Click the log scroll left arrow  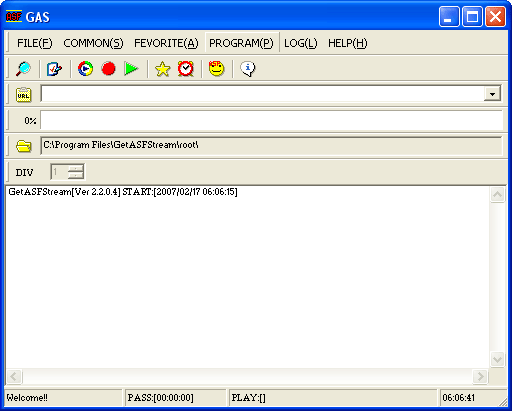tap(14, 376)
